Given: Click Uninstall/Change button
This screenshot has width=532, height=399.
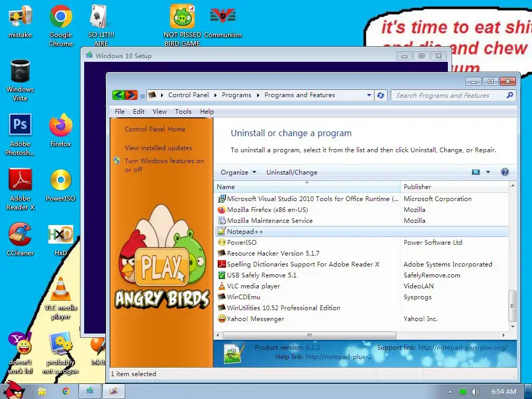Looking at the screenshot, I should [x=292, y=172].
